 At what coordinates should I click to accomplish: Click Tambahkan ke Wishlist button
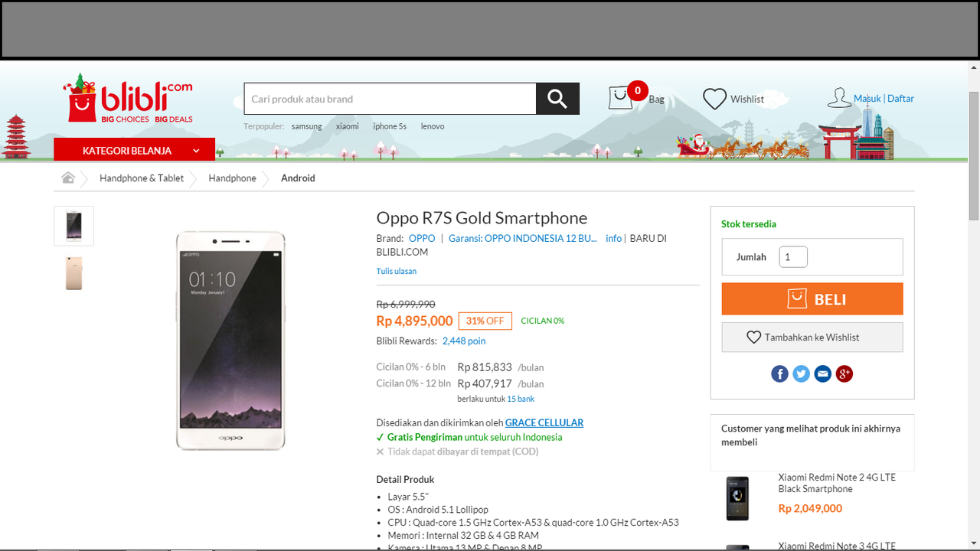click(x=812, y=337)
